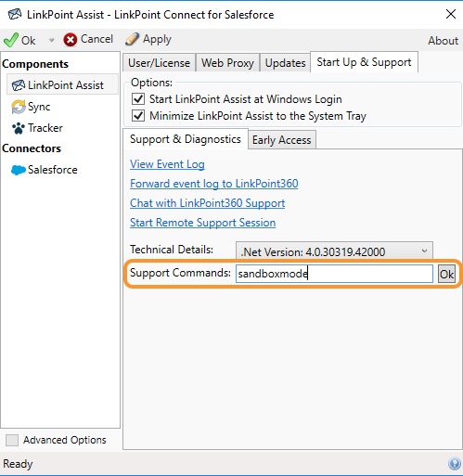Click Ok button next to Support Commands
The width and height of the screenshot is (463, 476).
coord(446,274)
